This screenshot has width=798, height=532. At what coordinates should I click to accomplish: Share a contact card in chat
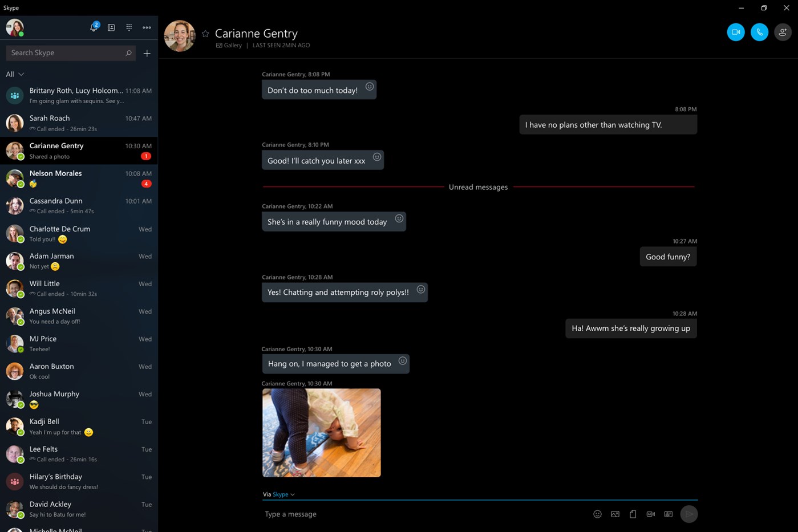pyautogui.click(x=668, y=514)
